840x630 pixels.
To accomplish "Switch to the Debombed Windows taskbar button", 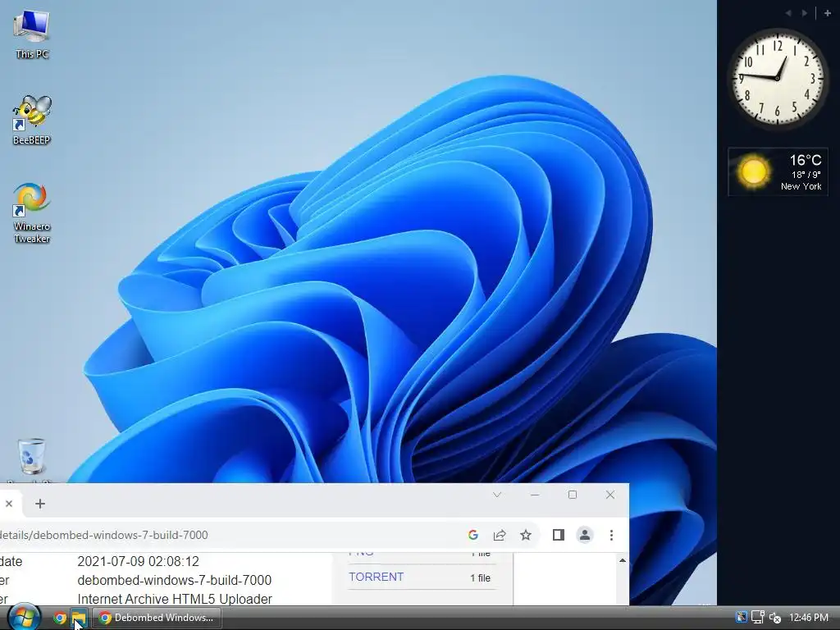I will [156, 618].
